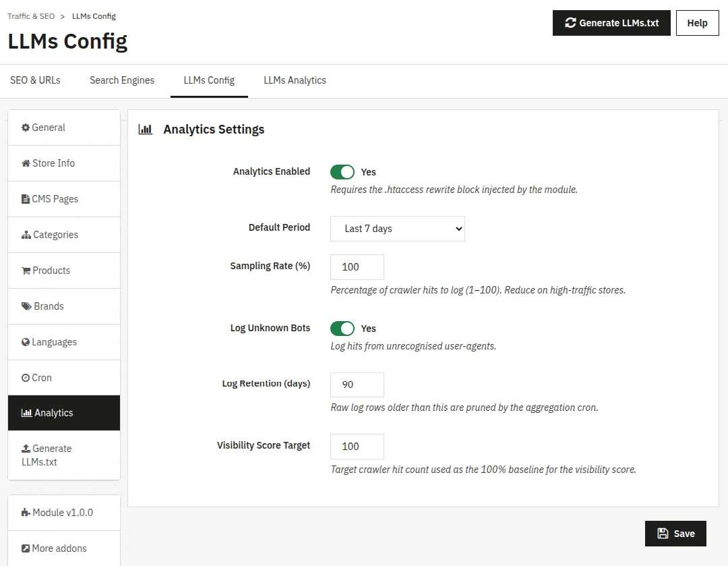Click the 'Target crawler hit count' help text
Viewport: 728px width, 566px height.
[483, 470]
